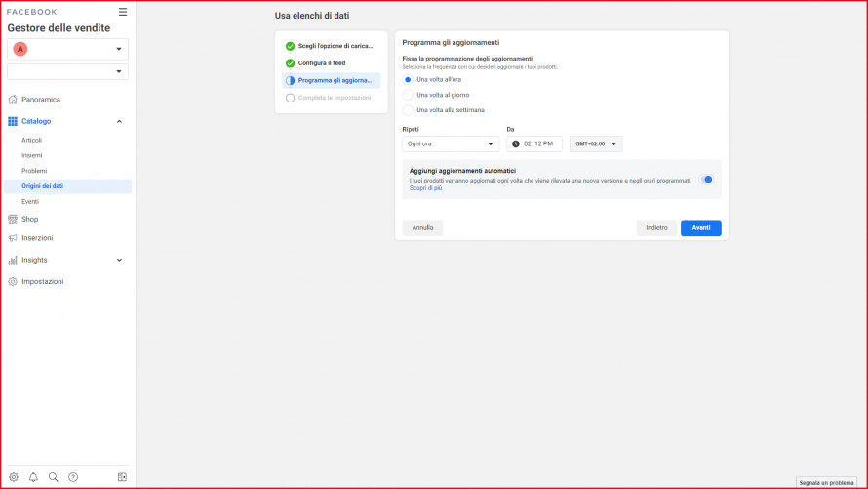The height and width of the screenshot is (489, 868).
Task: Click the collapse sidebar panel icon
Action: coord(122,477)
